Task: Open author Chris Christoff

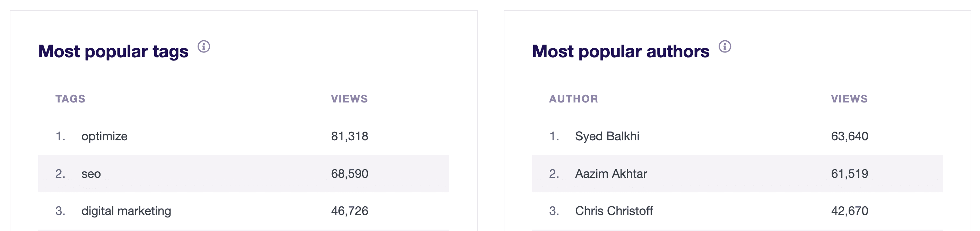Action: pos(614,211)
